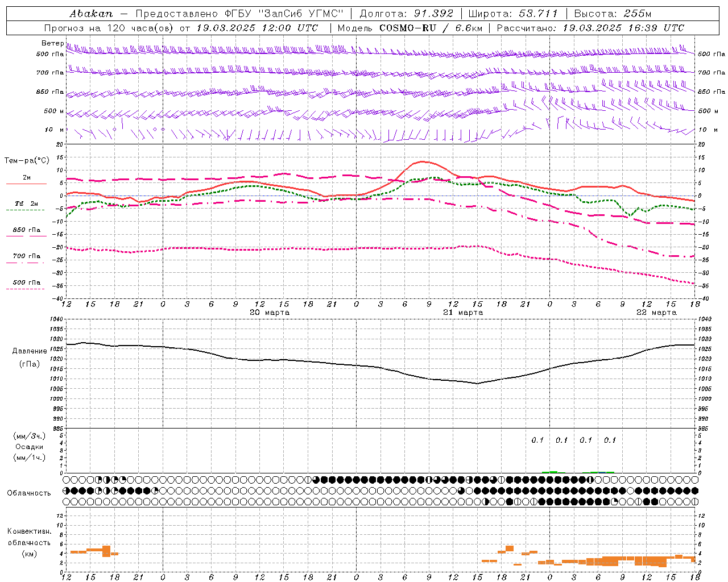The height and width of the screenshot is (582, 728).
Task: Click the 10 м wind level label on right
Action: (x=708, y=130)
